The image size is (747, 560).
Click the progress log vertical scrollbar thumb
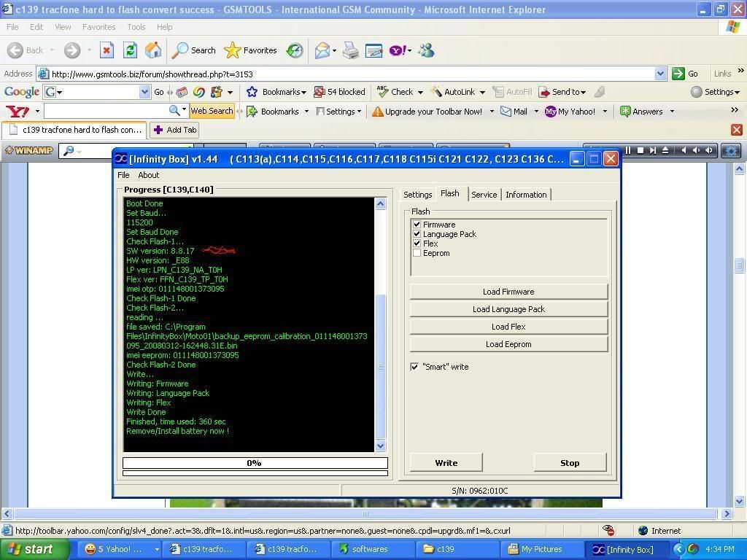pyautogui.click(x=380, y=367)
